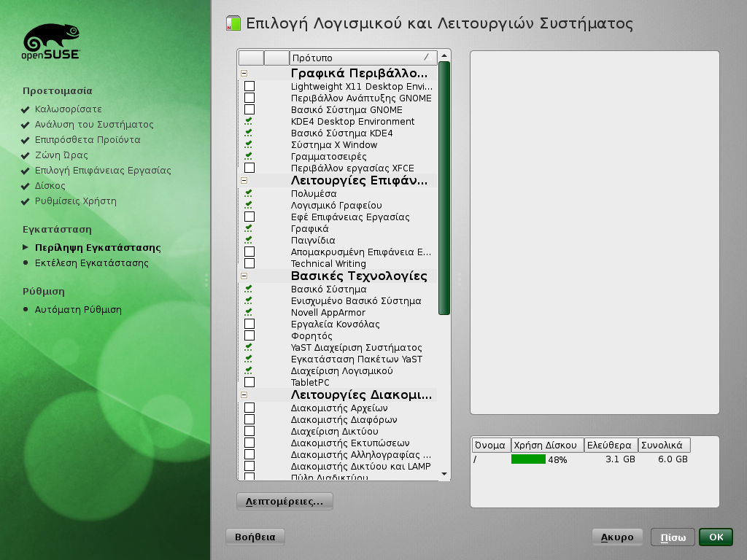Check the TabletPC checkbox
This screenshot has width=747, height=560.
point(249,382)
